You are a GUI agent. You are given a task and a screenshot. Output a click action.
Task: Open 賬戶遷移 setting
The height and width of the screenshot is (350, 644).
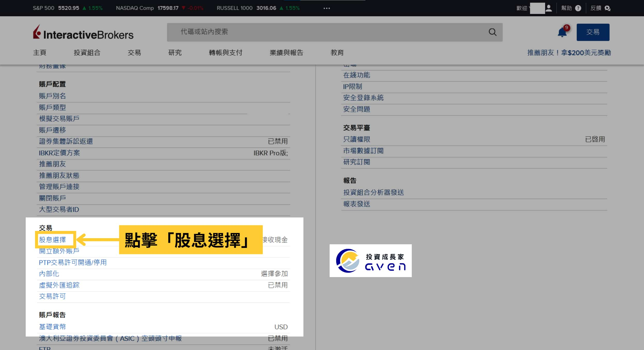point(52,130)
